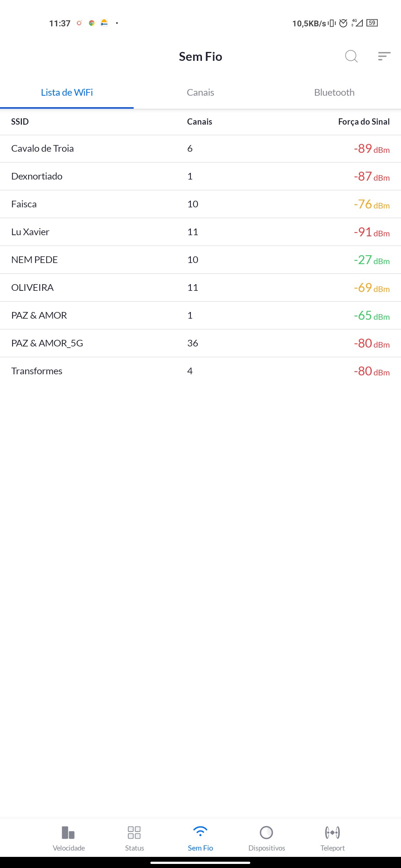Viewport: 401px width, 868px height.
Task: Open the search magnifier icon
Action: [351, 56]
